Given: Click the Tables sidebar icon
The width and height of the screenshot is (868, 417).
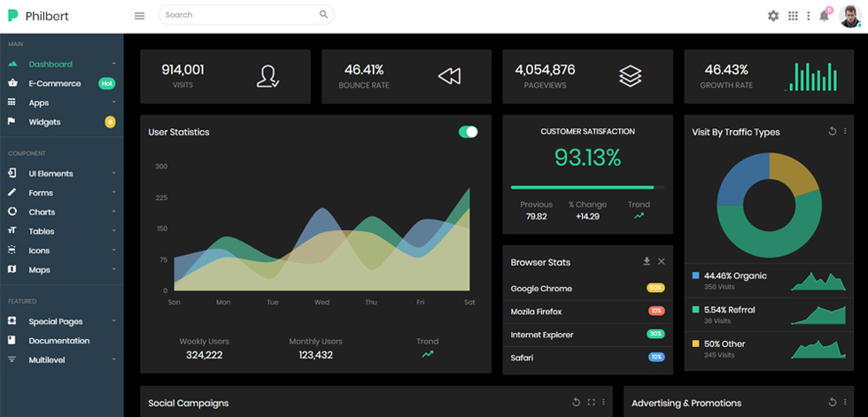Looking at the screenshot, I should click(12, 230).
